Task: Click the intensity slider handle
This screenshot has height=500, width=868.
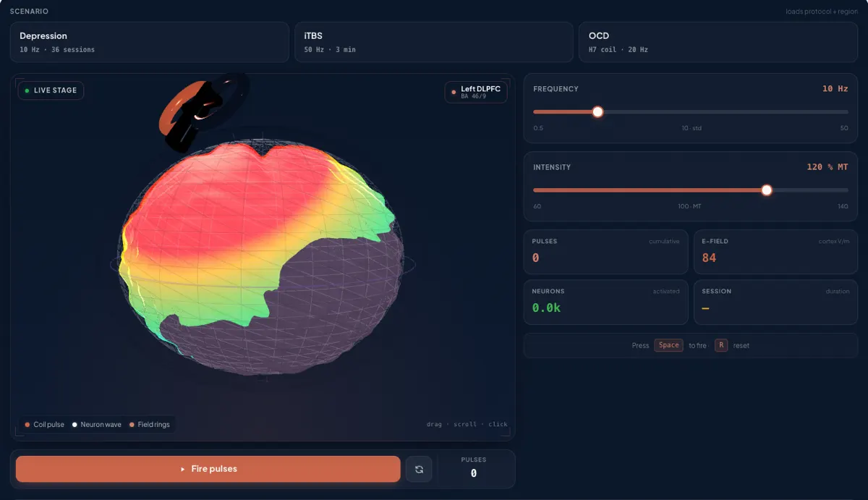Action: (x=767, y=190)
